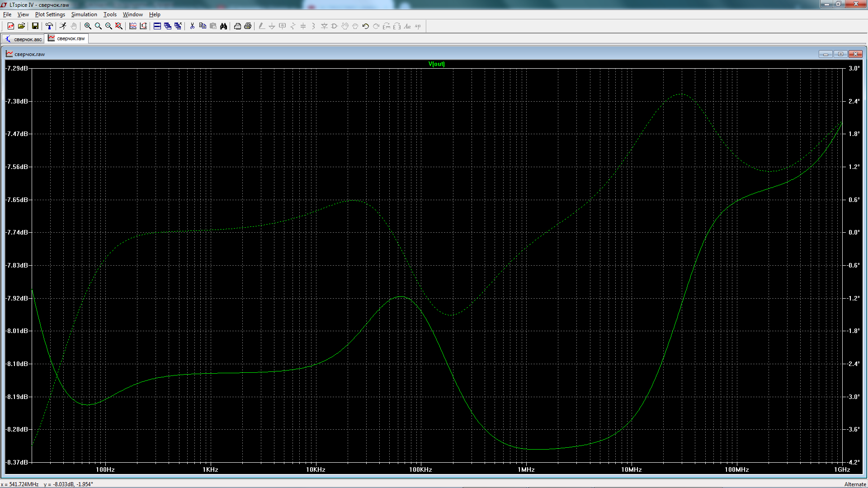
Task: Click the Save diskette icon
Action: (x=35, y=26)
